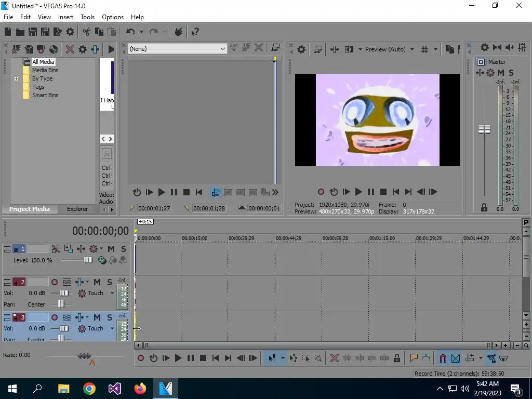The height and width of the screenshot is (399, 532).
Task: Open Auto Ripple dropdown arrow
Action: tap(481, 358)
